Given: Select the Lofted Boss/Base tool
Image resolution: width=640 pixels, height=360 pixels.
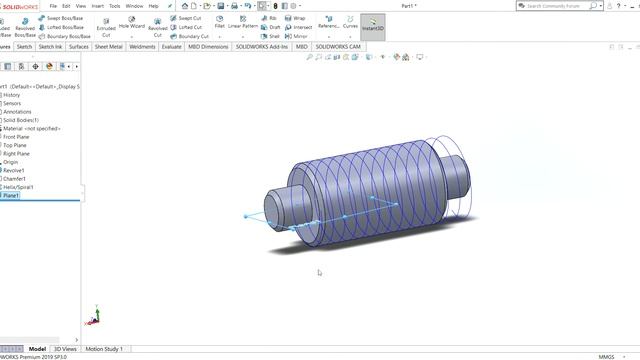Looking at the screenshot, I should tap(61, 27).
